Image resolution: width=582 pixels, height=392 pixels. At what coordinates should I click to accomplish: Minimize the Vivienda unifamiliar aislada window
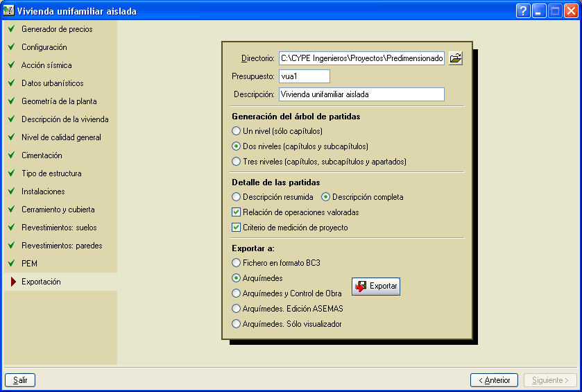pos(538,11)
